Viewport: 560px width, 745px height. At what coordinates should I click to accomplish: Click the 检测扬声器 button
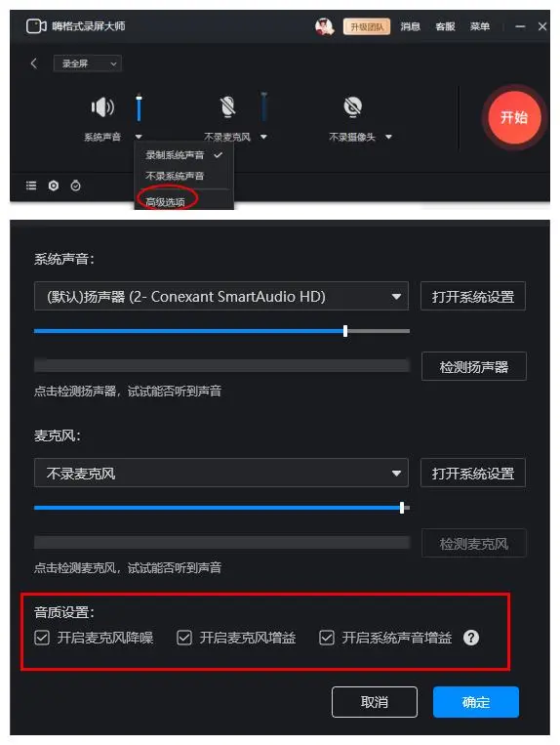[x=473, y=367]
